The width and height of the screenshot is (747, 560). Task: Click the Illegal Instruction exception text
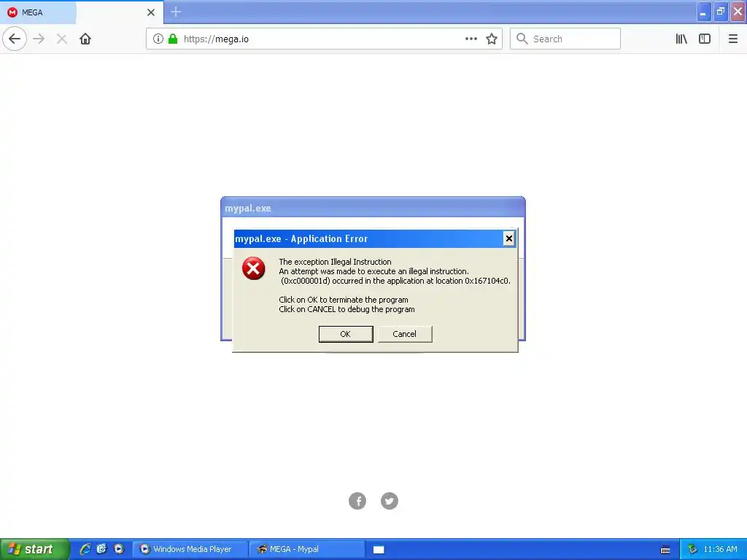(335, 262)
